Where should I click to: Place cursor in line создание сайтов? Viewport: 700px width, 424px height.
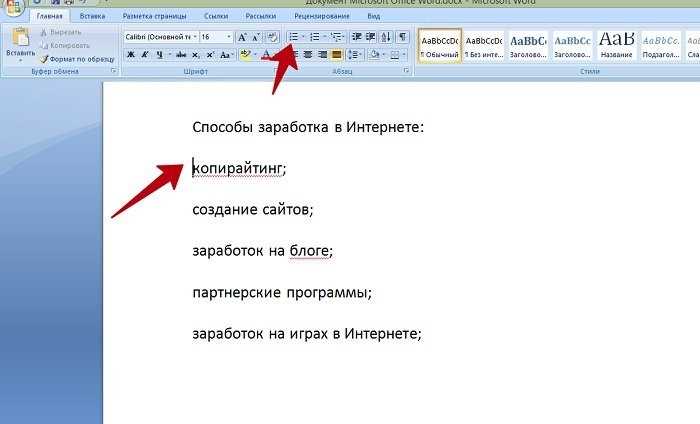[x=253, y=209]
